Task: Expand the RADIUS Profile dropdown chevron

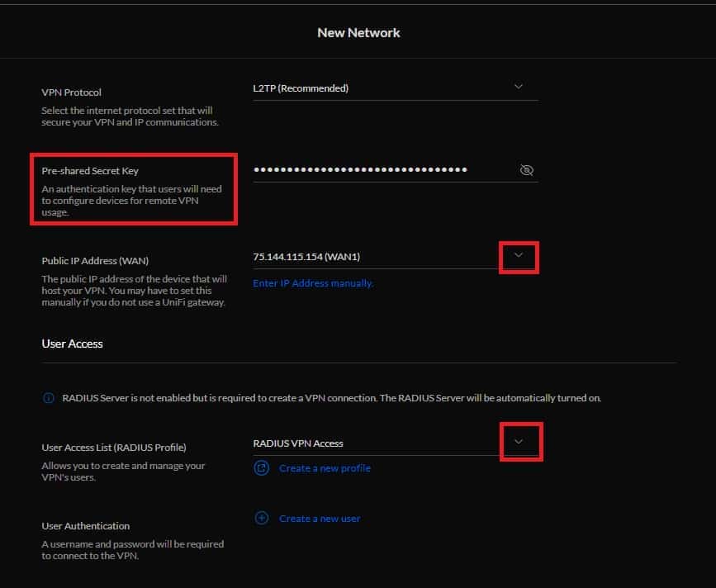Action: [519, 442]
